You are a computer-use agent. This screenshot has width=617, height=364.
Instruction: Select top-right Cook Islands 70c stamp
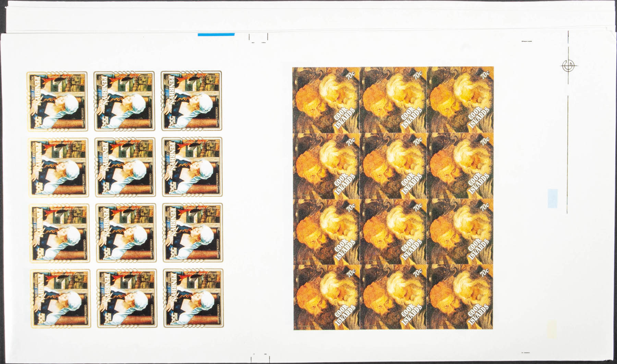coord(460,100)
